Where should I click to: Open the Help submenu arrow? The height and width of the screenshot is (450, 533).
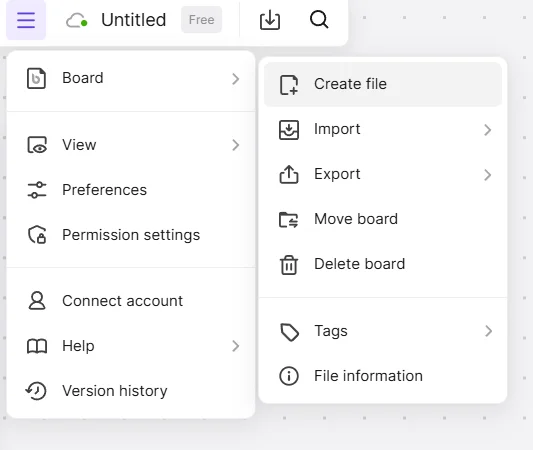[236, 346]
